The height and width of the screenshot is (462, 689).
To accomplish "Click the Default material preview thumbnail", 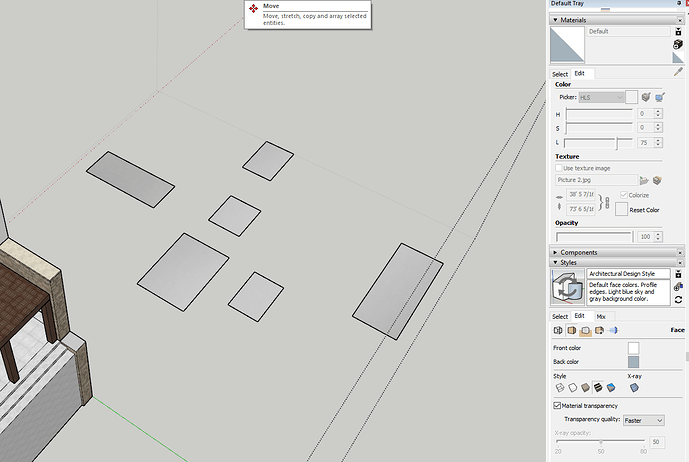I will point(567,44).
